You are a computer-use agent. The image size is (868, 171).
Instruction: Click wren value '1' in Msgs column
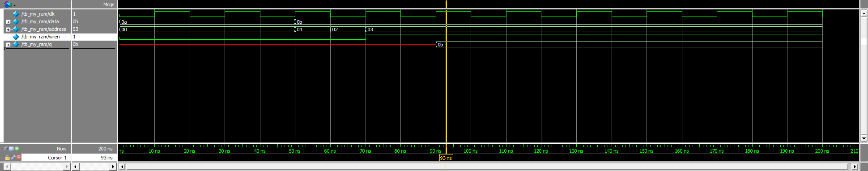pos(74,37)
